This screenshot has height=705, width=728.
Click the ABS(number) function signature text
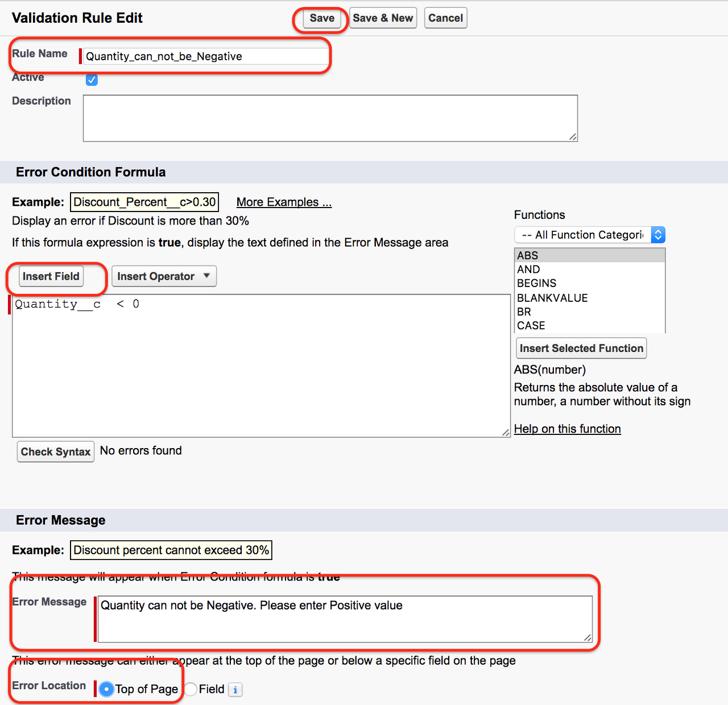(x=550, y=370)
